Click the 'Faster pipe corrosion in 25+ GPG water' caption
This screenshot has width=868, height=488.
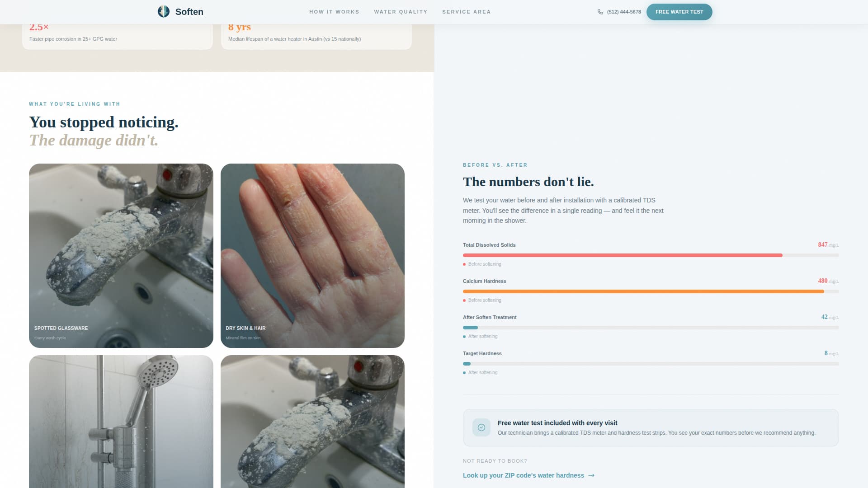(x=73, y=39)
